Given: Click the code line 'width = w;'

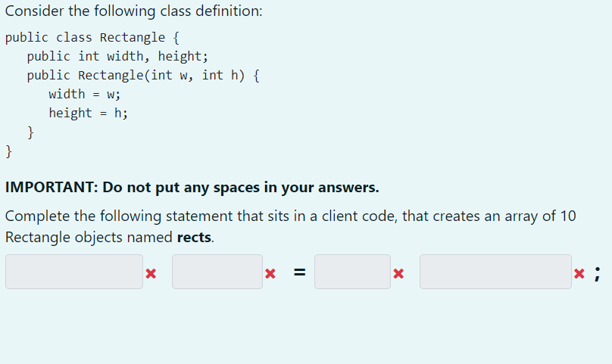Looking at the screenshot, I should pos(85,94).
